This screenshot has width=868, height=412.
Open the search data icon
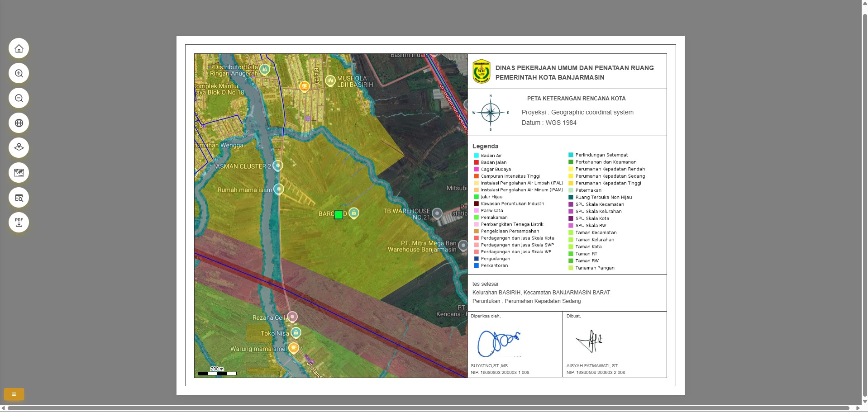click(19, 198)
